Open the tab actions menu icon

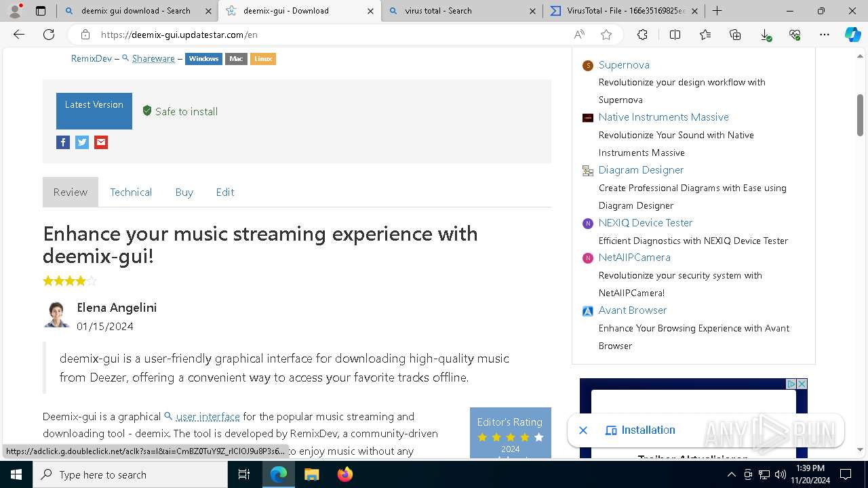point(41,11)
